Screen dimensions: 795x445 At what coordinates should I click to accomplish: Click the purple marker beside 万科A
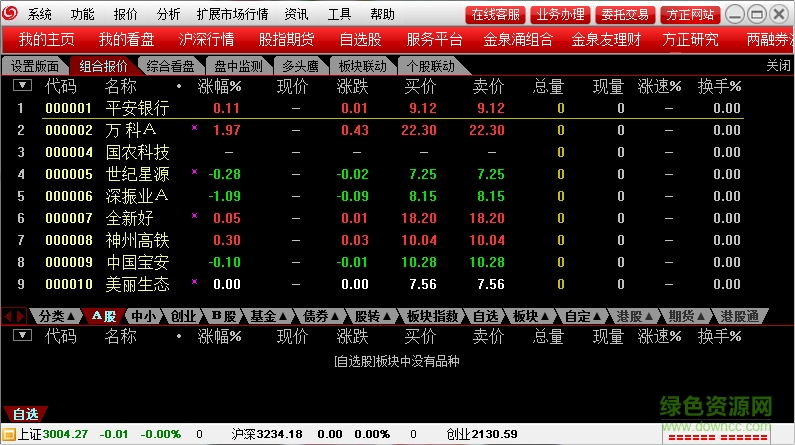(x=194, y=129)
